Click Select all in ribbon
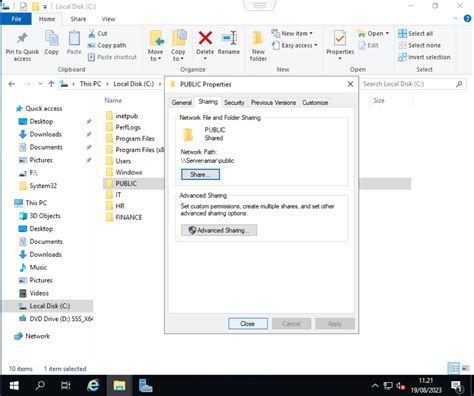 pyautogui.click(x=416, y=33)
